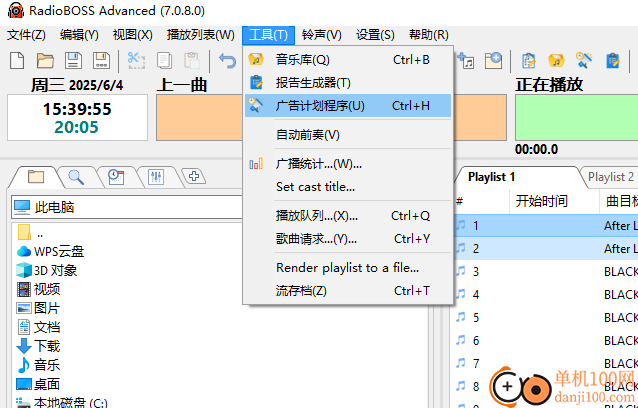Open a playlist with the folder icon
Screen dimensions: 638x408
click(x=45, y=61)
